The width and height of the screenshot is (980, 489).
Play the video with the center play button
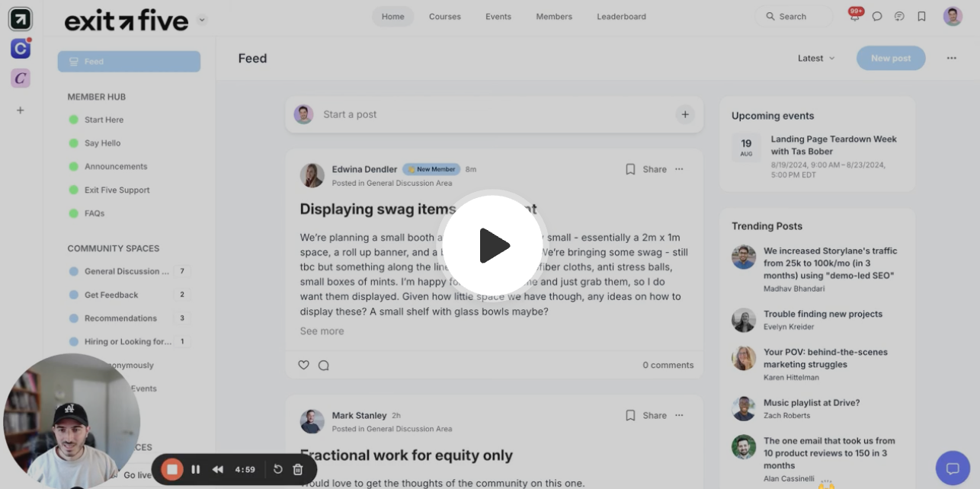click(x=493, y=245)
